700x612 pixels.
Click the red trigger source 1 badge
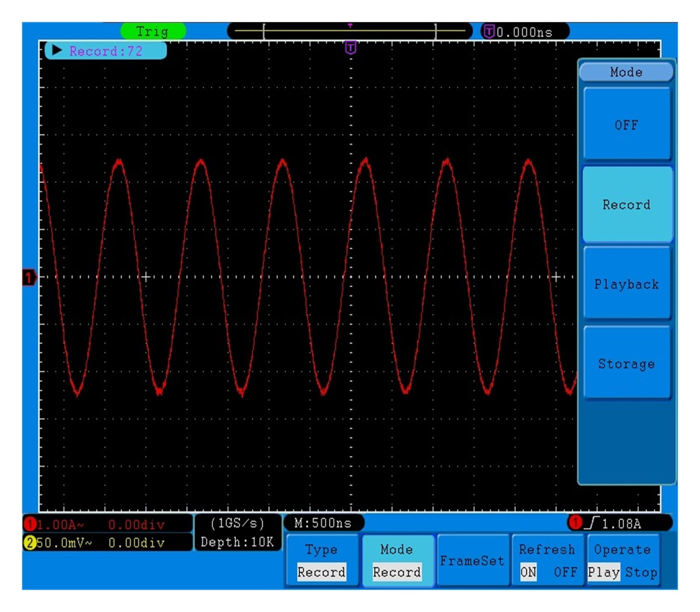coord(575,522)
